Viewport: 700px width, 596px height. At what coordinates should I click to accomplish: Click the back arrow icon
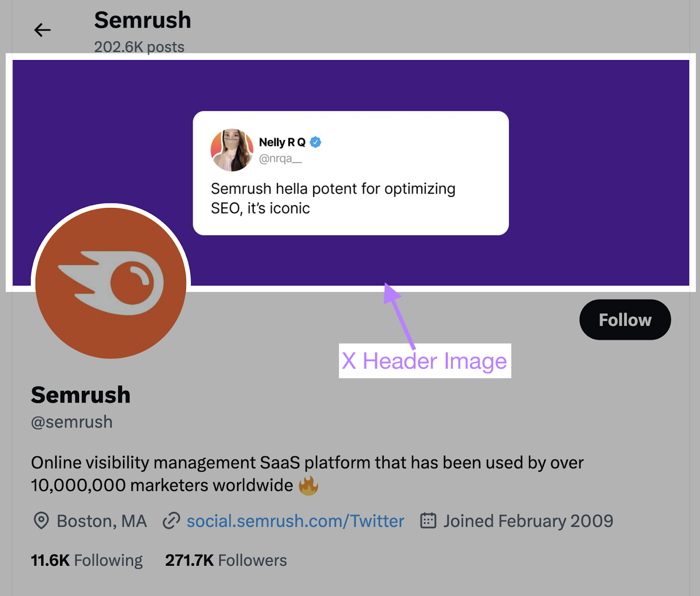click(x=42, y=30)
